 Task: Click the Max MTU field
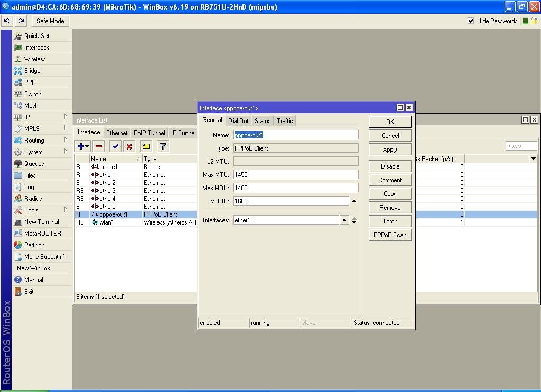click(296, 175)
